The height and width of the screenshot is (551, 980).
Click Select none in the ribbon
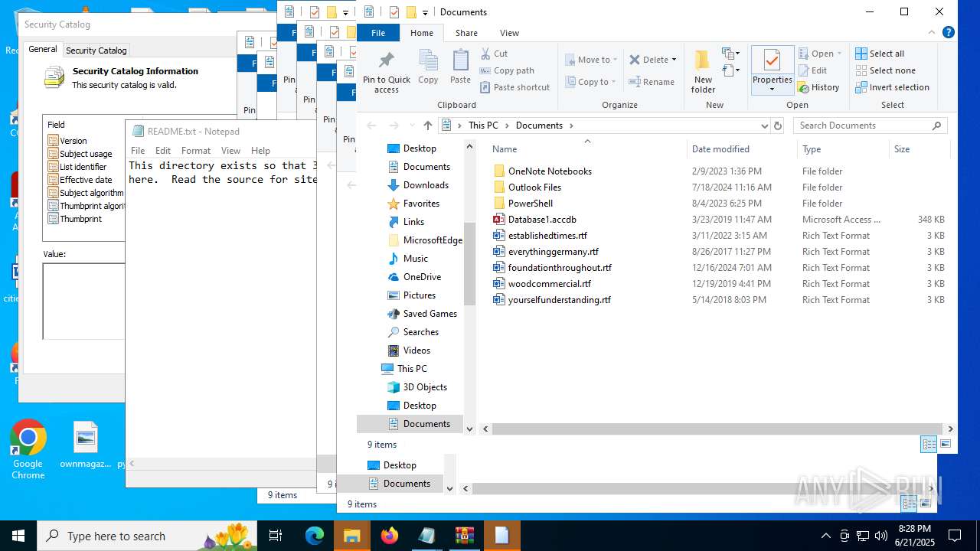click(x=885, y=70)
